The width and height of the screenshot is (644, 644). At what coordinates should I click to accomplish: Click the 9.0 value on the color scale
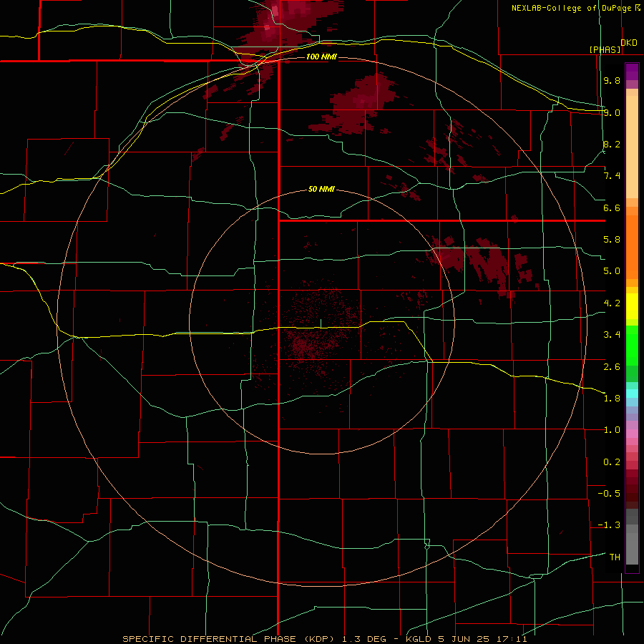(x=612, y=112)
